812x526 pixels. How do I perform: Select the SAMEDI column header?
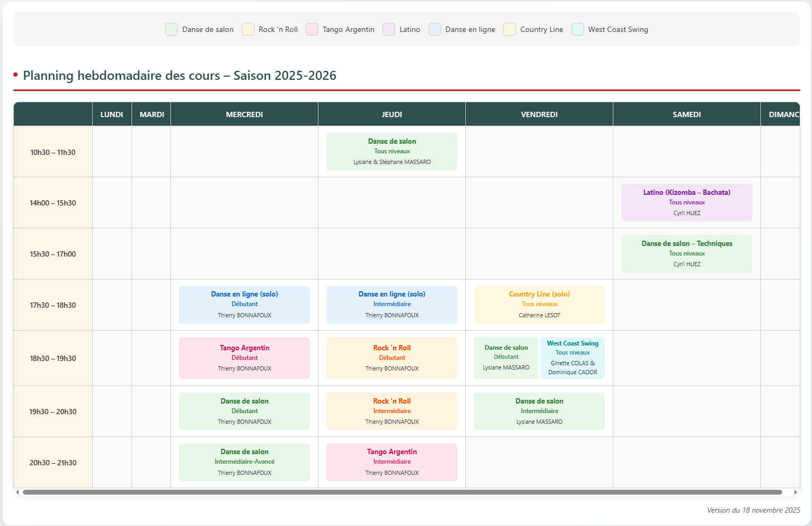tap(686, 114)
